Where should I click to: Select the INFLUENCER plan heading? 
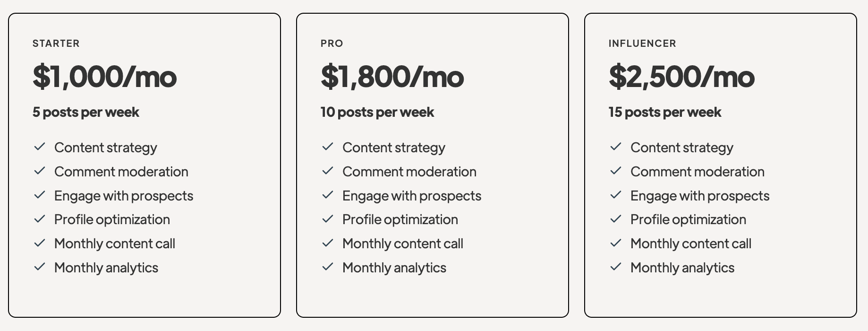[x=642, y=44]
